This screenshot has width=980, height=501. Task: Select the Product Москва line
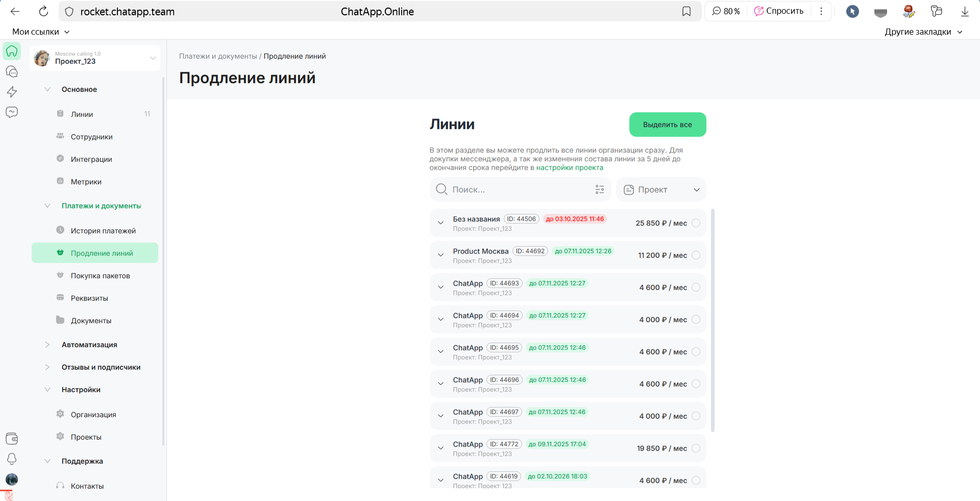pyautogui.click(x=696, y=255)
